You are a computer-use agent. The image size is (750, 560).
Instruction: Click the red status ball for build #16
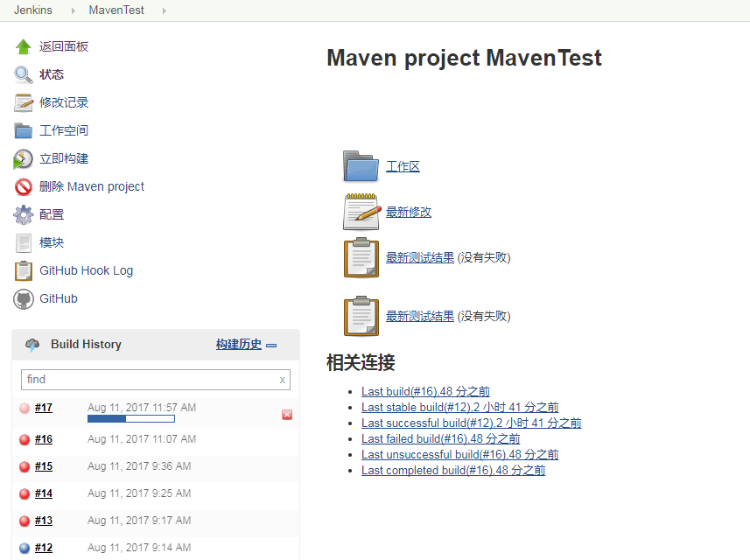tap(25, 439)
